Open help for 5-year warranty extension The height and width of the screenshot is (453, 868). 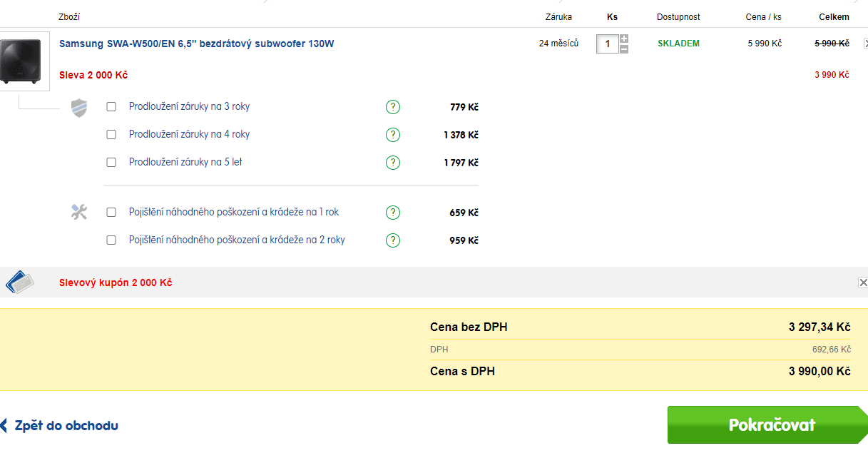[x=392, y=163]
